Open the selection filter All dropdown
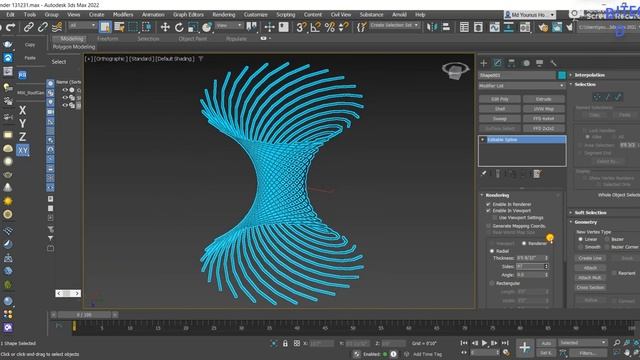Image resolution: width=640 pixels, height=360 pixels. coord(82,26)
